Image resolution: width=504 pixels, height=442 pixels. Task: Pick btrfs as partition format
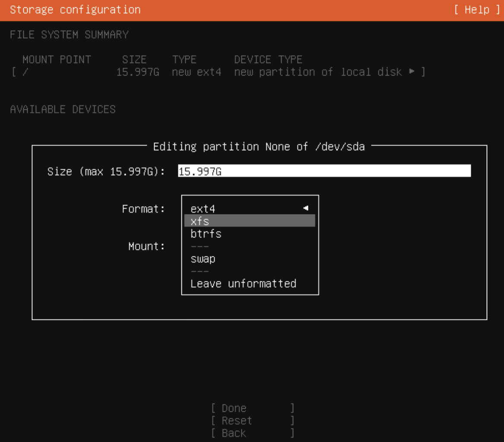pyautogui.click(x=250, y=234)
